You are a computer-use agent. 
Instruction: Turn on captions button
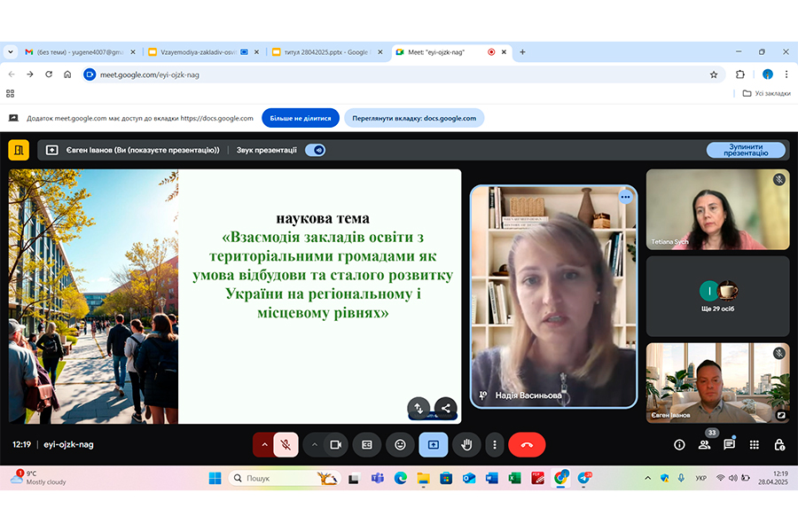click(367, 444)
